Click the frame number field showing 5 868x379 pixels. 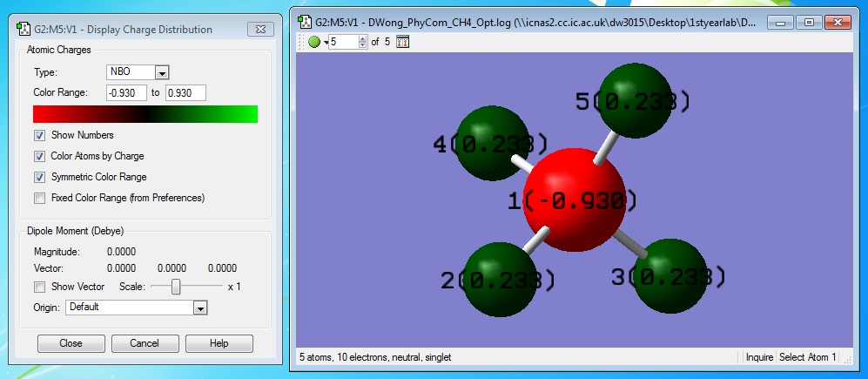click(x=343, y=42)
